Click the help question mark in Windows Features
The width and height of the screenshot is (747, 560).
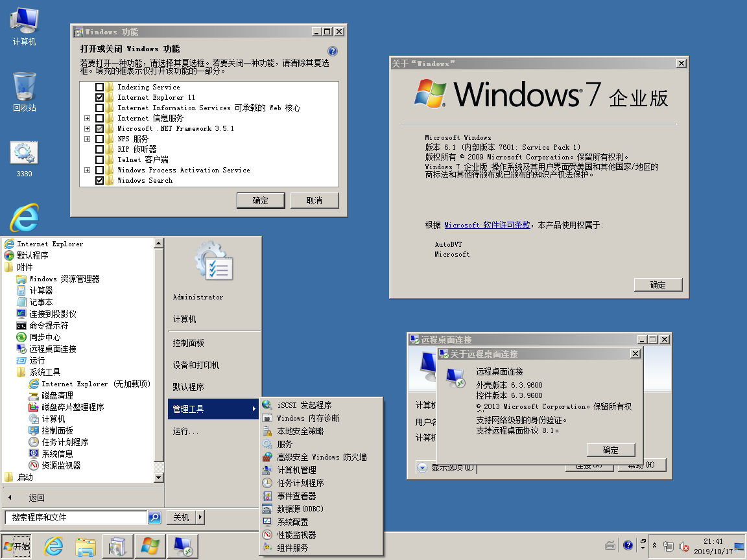[x=333, y=51]
